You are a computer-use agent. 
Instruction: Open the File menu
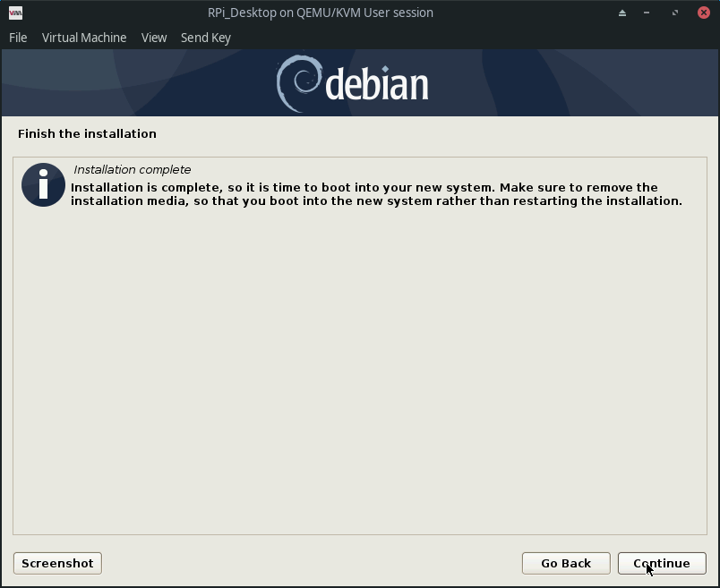[18, 38]
